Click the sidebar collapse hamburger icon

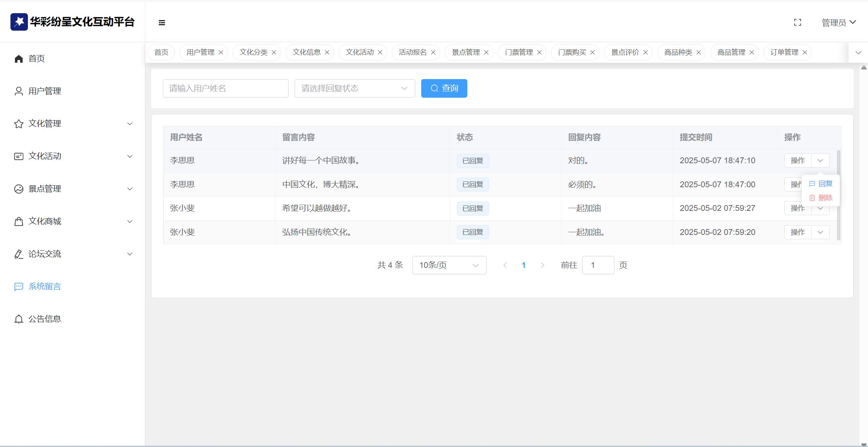(162, 23)
